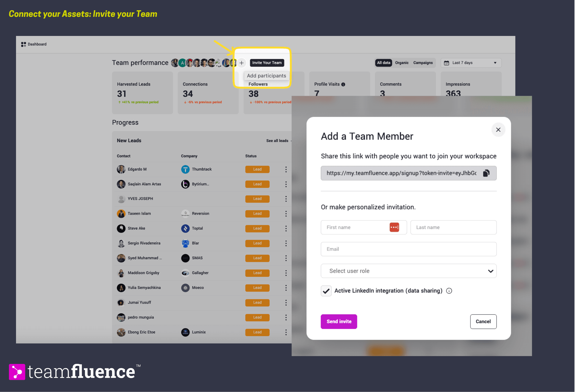Click the copy invite link icon

486,173
